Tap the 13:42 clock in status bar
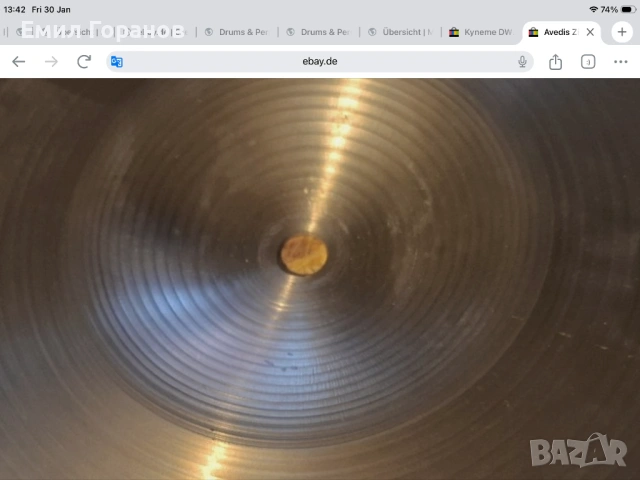 click(14, 9)
